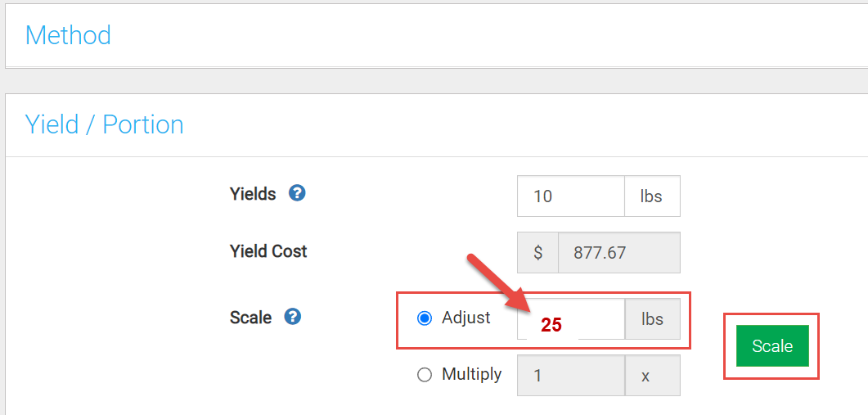Click the Yield Cost label text

click(268, 251)
